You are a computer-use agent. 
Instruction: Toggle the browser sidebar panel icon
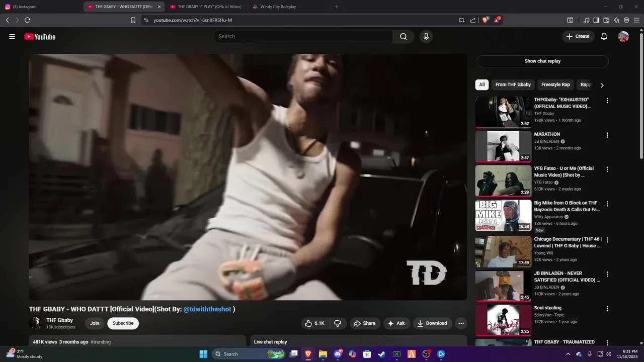pyautogui.click(x=596, y=20)
